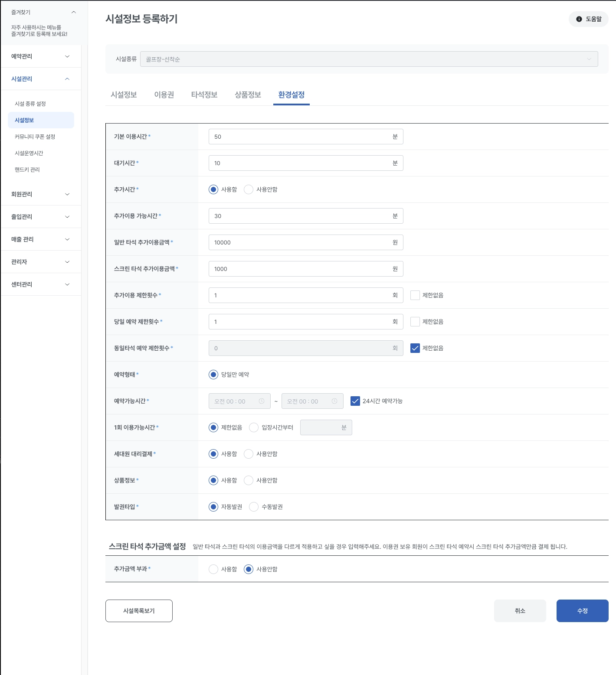Expand the 회원관리 menu
This screenshot has width=616, height=675.
pyautogui.click(x=41, y=194)
